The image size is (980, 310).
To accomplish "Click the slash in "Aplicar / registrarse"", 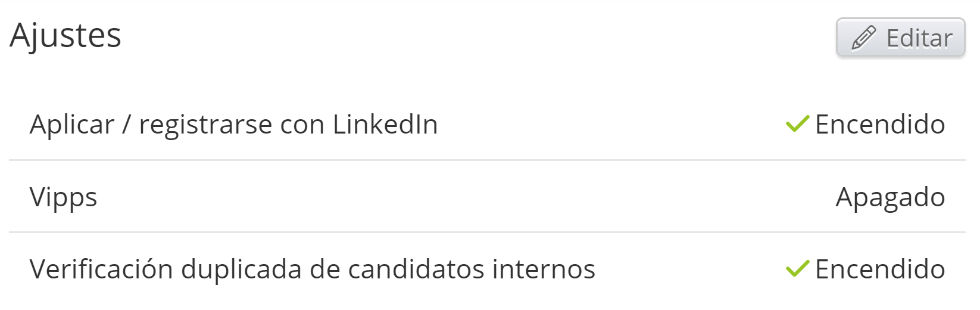I will pos(126,125).
